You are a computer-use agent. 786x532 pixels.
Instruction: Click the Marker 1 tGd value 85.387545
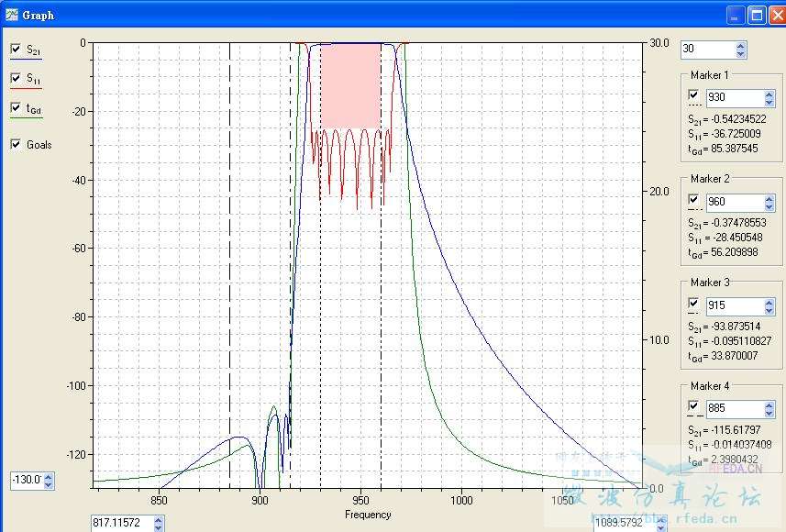pyautogui.click(x=735, y=149)
